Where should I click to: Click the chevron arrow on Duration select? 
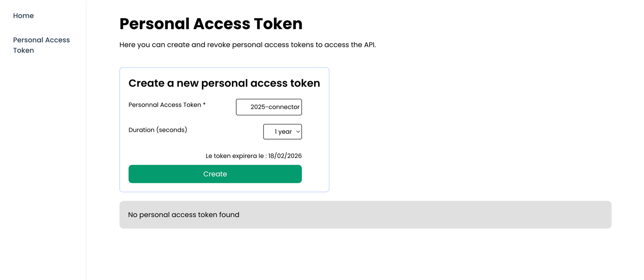(x=298, y=132)
